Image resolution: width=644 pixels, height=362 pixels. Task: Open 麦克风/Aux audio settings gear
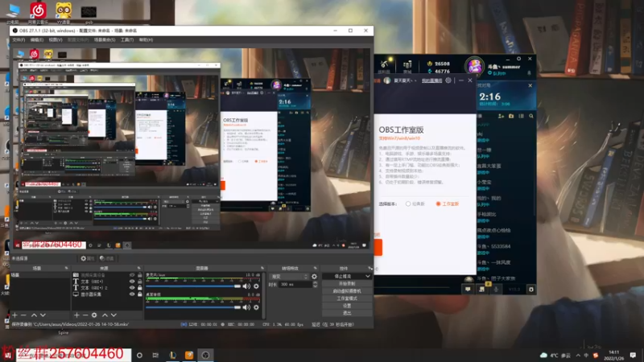(x=256, y=286)
